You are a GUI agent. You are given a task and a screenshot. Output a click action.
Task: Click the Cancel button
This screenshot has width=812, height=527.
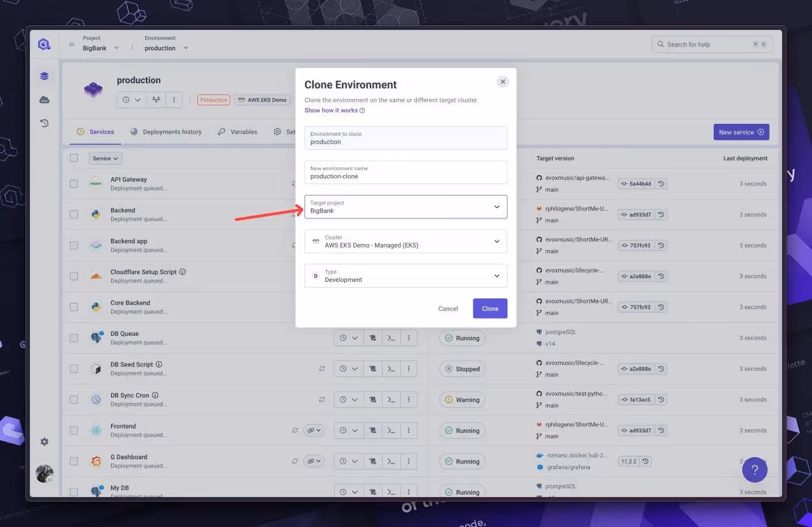click(448, 309)
